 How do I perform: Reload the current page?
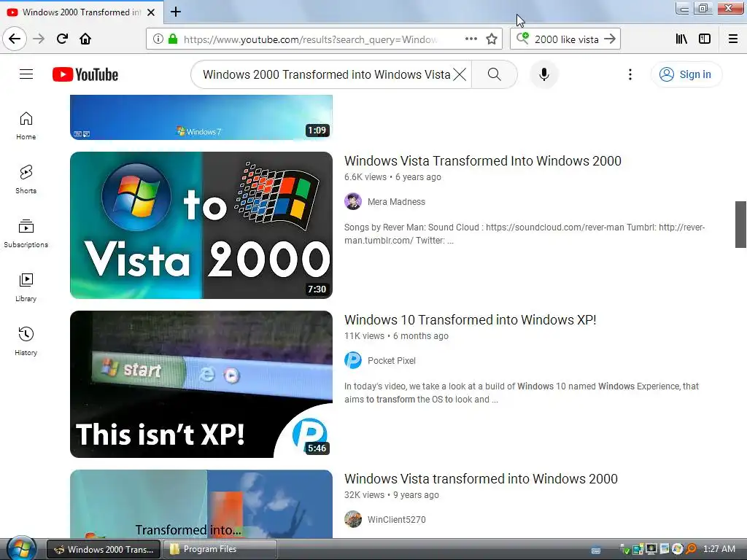coord(62,39)
